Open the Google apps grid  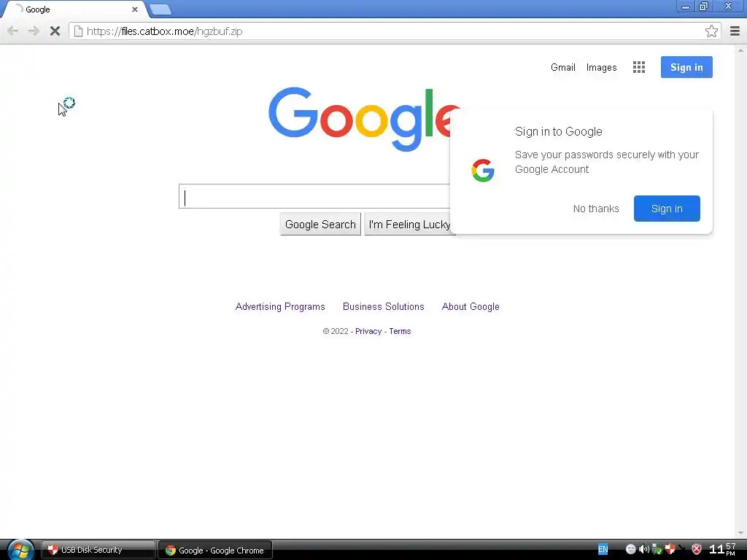[x=639, y=67]
